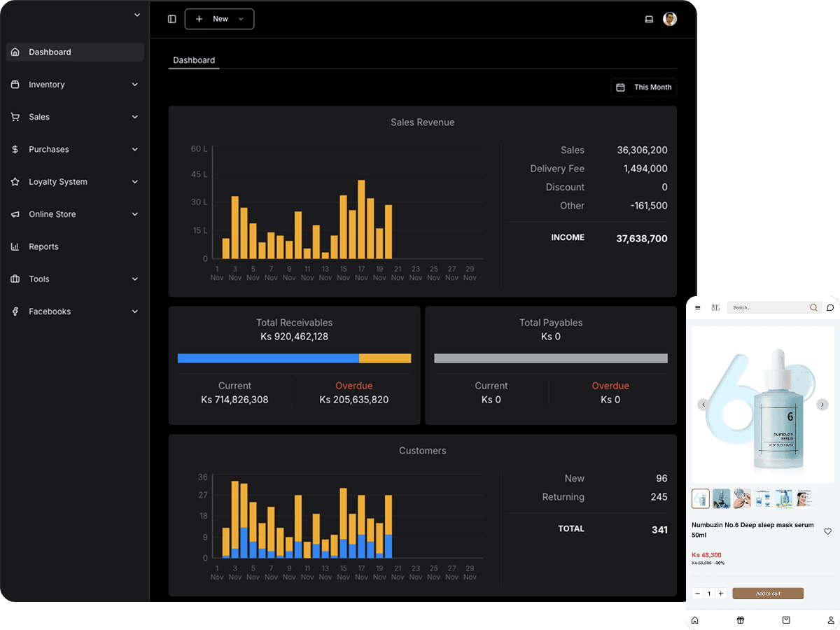Screen dimensions: 840x630
Task: Tap the gift icon in mobile bottom navigation
Action: [x=740, y=620]
